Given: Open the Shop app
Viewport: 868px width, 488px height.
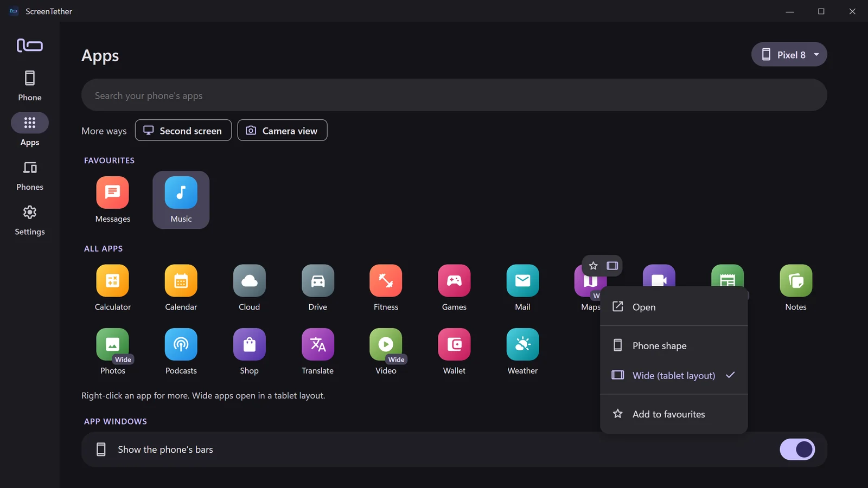Looking at the screenshot, I should (250, 352).
